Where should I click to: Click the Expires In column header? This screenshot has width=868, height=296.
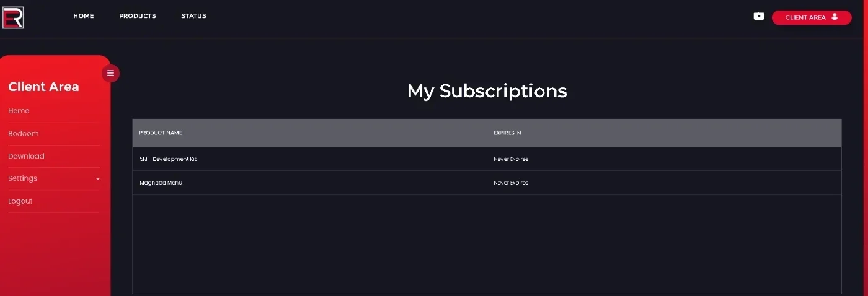507,133
